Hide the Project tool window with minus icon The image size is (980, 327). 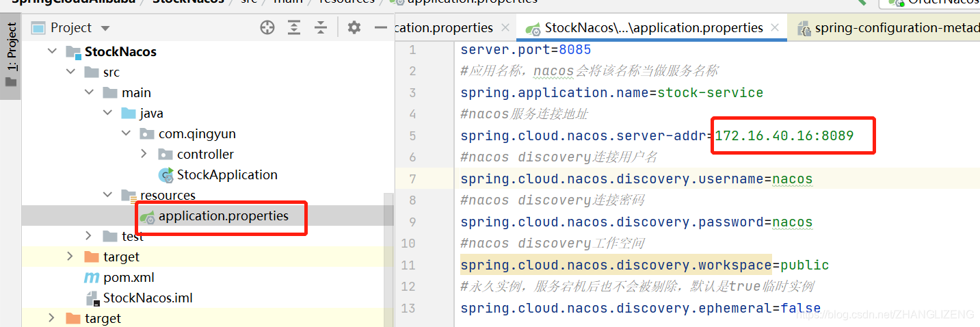tap(381, 27)
